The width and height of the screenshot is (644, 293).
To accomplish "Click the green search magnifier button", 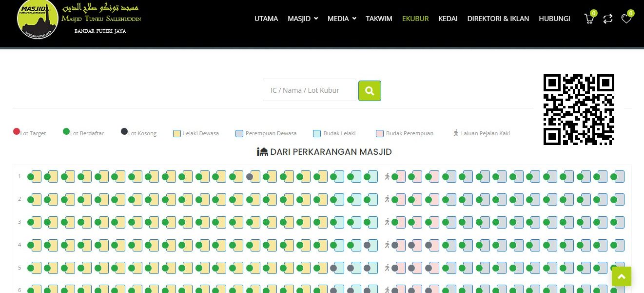I will point(370,91).
